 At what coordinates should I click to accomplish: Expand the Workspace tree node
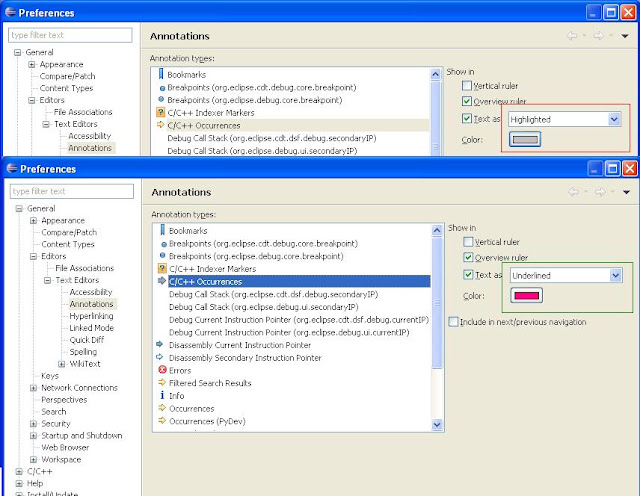(33, 460)
